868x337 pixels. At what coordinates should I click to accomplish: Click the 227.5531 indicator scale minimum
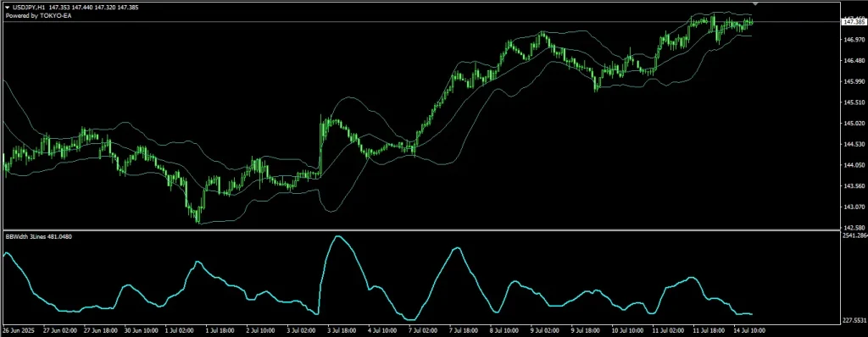coord(854,320)
